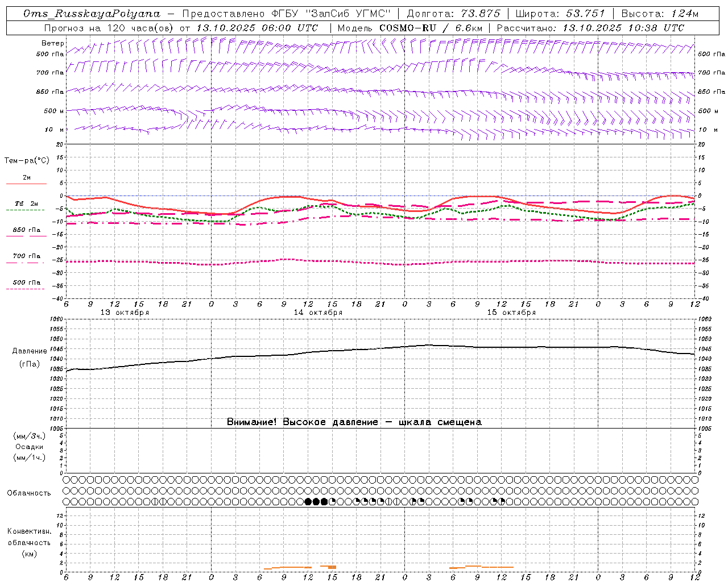Viewport: 728px width, 582px height.
Task: Click the 10 м wind level label on left axis
Action: tap(54, 130)
